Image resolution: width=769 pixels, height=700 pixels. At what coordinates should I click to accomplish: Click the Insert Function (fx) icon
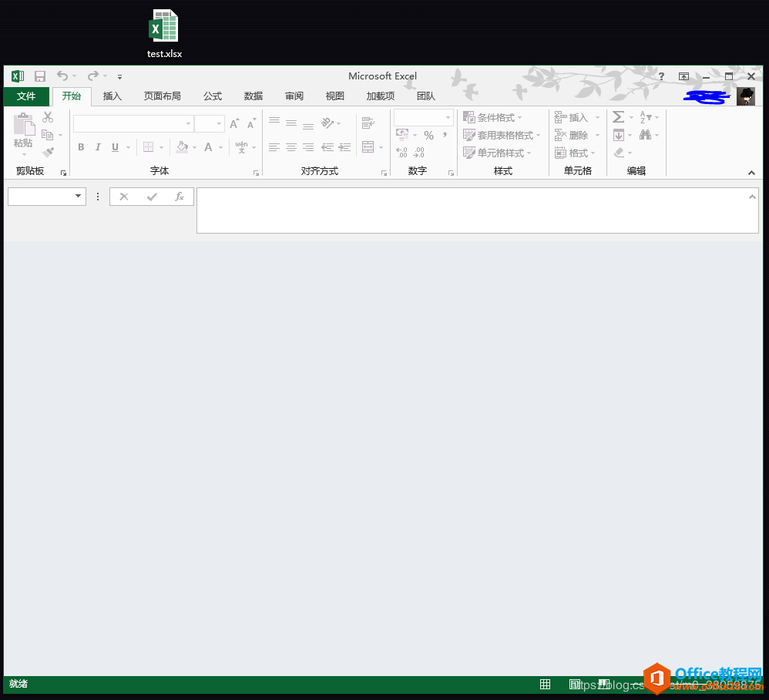pos(180,197)
